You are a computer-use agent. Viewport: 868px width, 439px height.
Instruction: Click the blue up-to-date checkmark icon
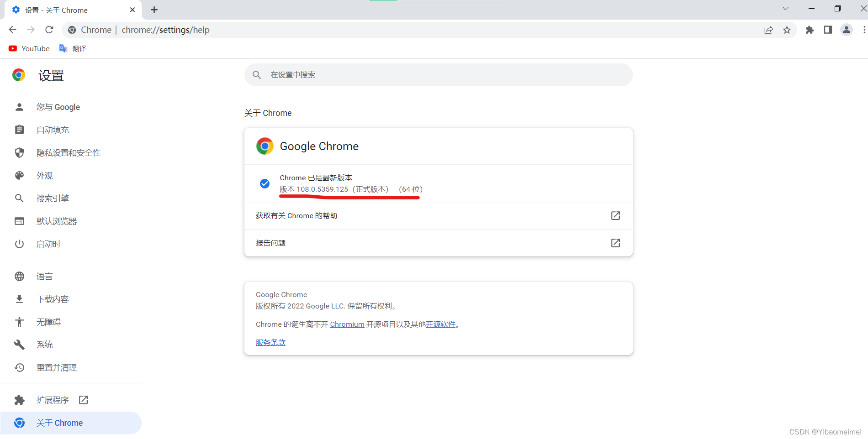(265, 183)
